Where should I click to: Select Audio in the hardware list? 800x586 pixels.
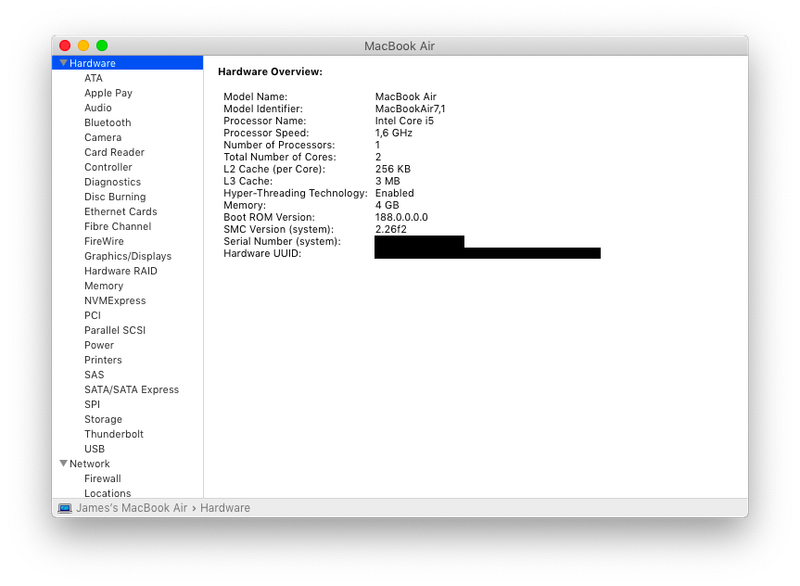[98, 108]
